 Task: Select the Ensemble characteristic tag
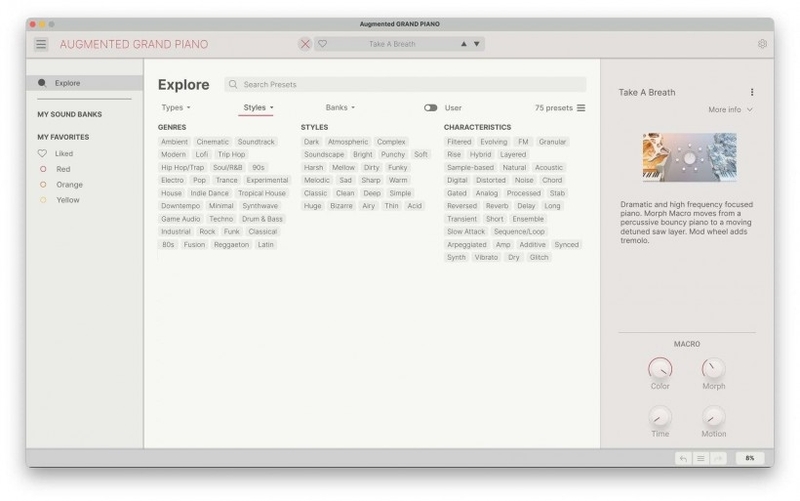pos(528,219)
